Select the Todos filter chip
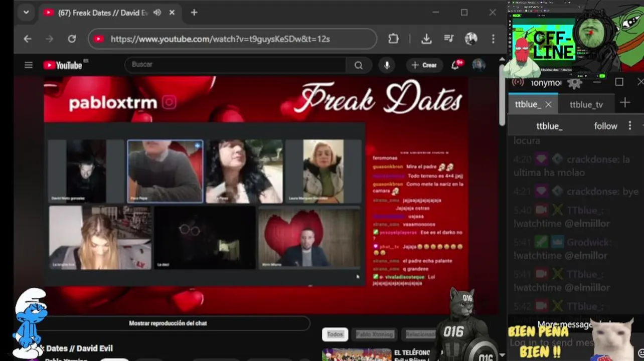 [335, 334]
